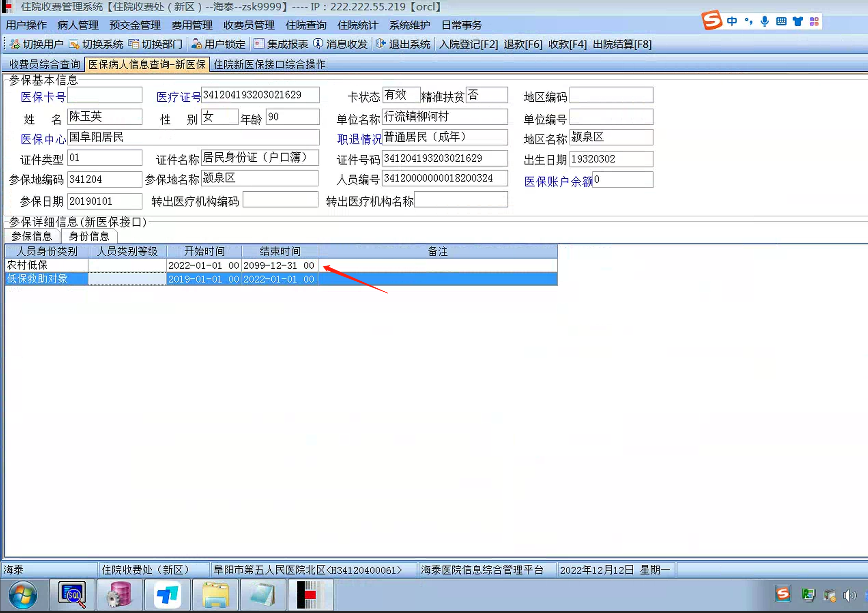Open the Sogou soft keyboard icon
868x613 pixels.
pos(781,21)
